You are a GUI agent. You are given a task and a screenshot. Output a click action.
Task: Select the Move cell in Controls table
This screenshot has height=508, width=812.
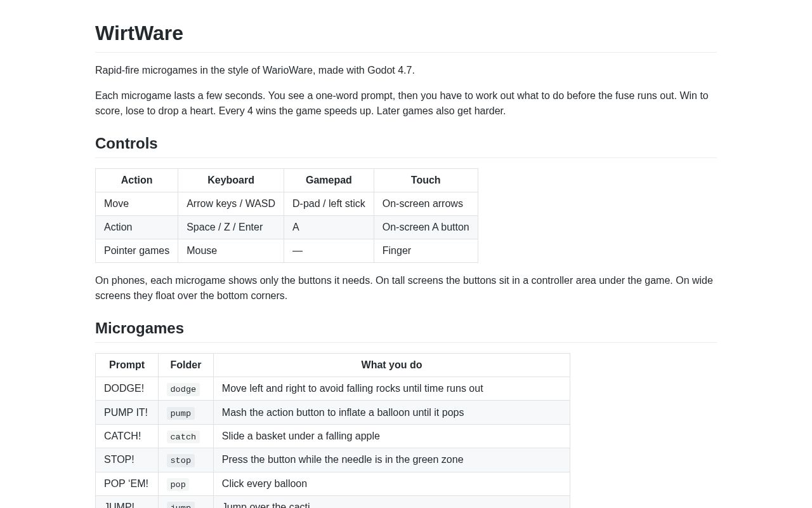click(137, 204)
